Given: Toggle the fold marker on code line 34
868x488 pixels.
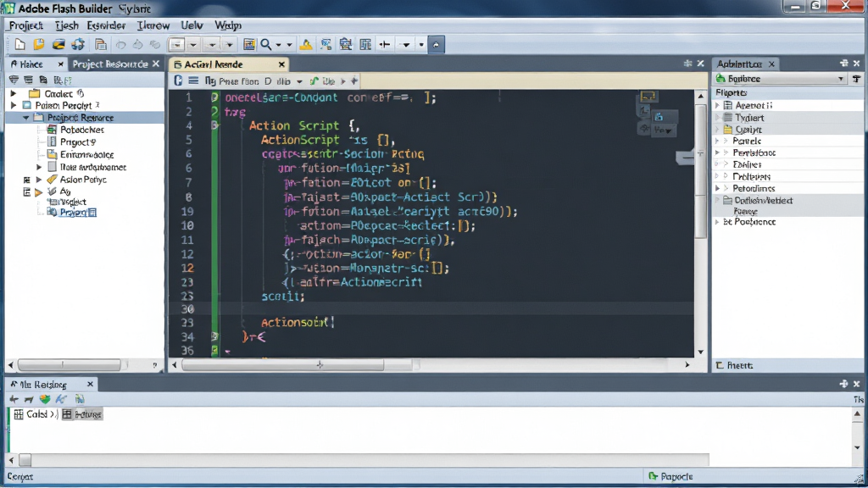Looking at the screenshot, I should [214, 336].
